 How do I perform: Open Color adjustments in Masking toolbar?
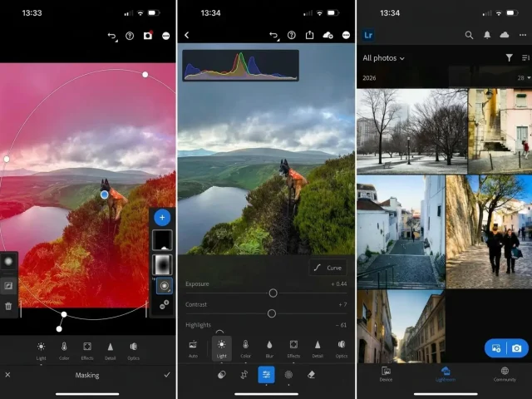[64, 351]
